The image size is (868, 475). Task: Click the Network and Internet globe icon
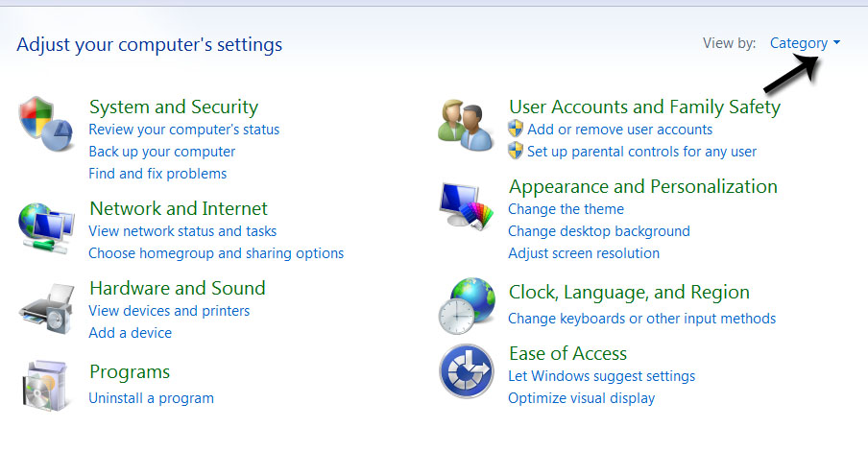46,228
